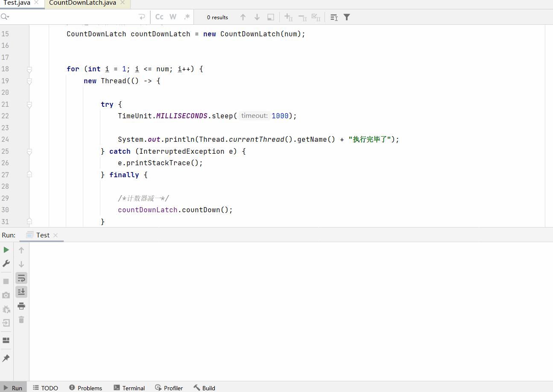Open the Run tool window button
The width and height of the screenshot is (553, 392).
coord(13,388)
